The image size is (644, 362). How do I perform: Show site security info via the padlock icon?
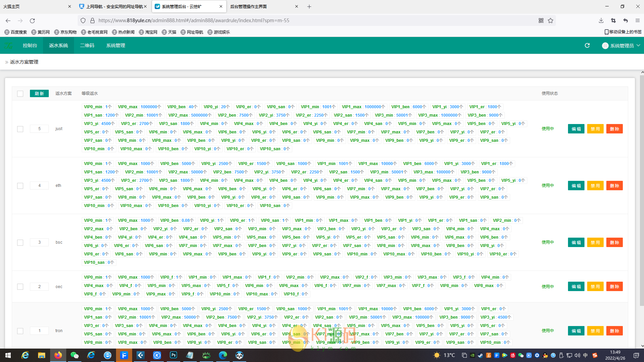pyautogui.click(x=92, y=21)
